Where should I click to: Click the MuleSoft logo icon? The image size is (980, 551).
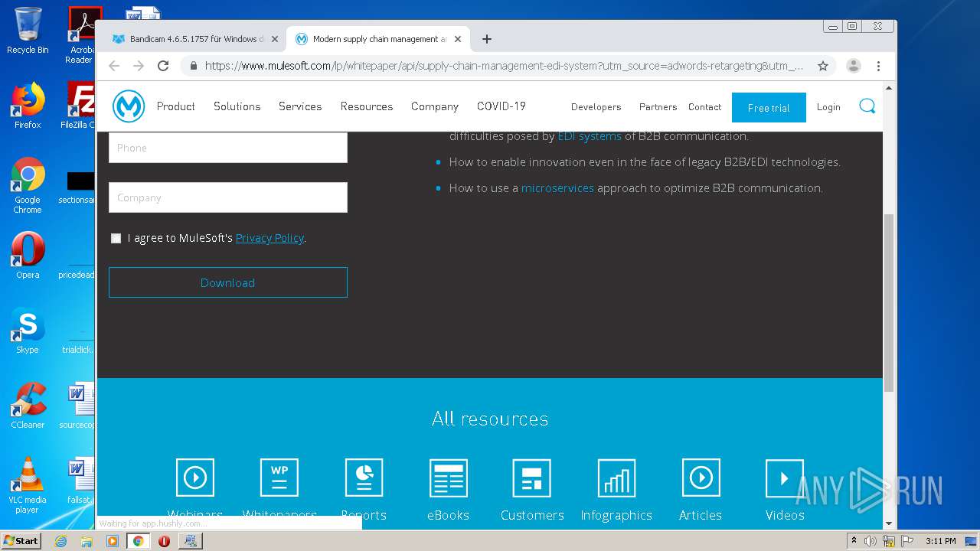point(129,106)
